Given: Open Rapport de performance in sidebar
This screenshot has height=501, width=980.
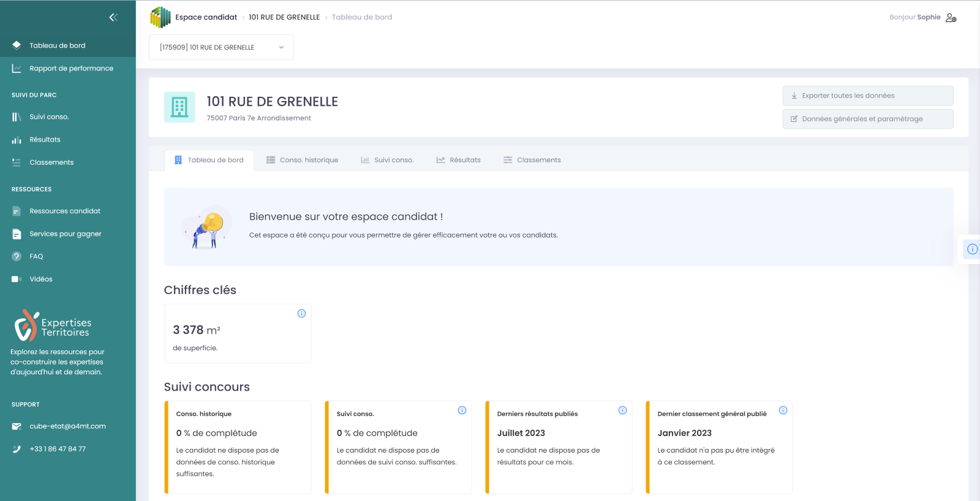Looking at the screenshot, I should (68, 69).
